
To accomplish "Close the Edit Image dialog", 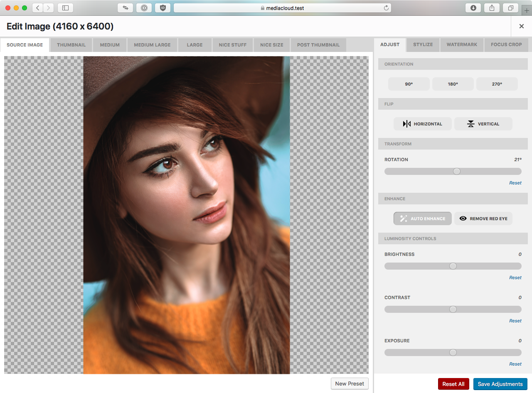I will [521, 26].
